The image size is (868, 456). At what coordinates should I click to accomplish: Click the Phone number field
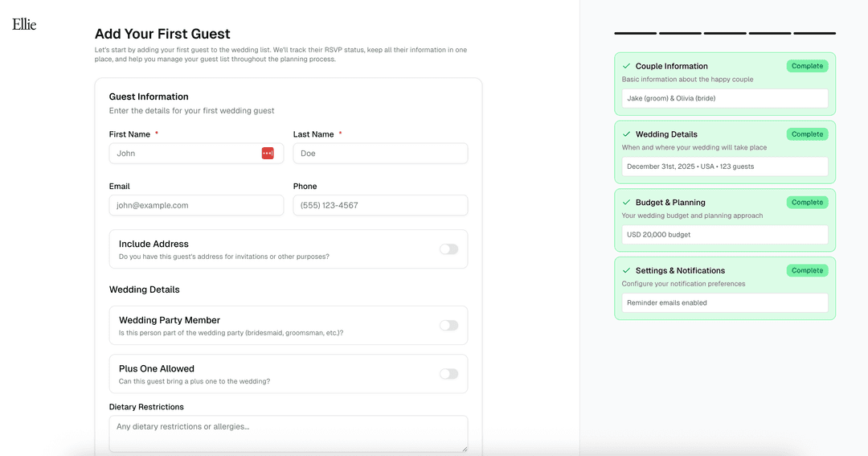380,206
